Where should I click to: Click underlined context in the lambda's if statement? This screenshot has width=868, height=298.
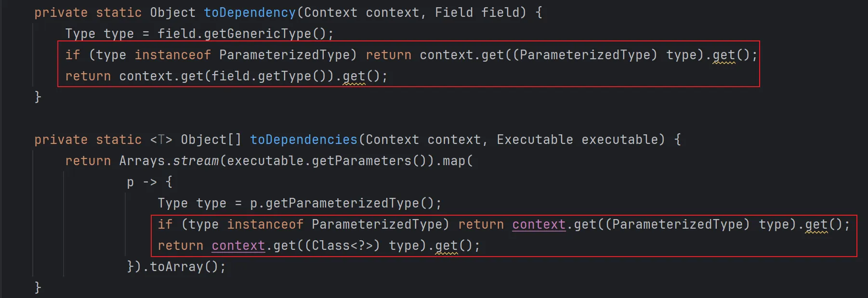[539, 224]
